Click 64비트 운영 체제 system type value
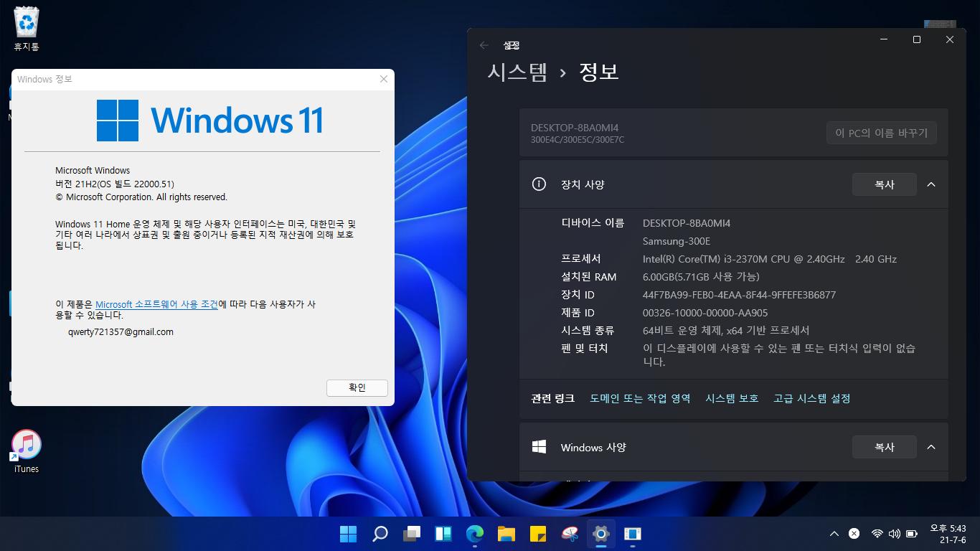This screenshot has width=980, height=551. pos(726,331)
